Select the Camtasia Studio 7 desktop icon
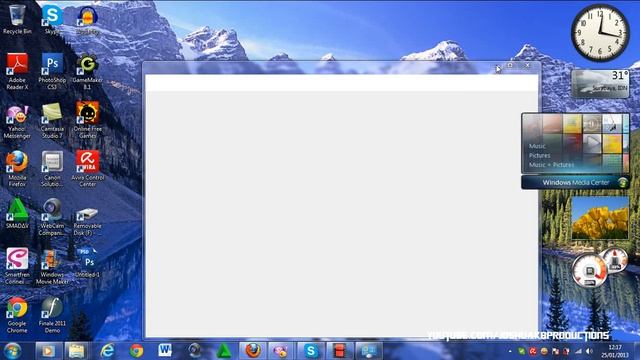The image size is (640, 360). point(52,121)
